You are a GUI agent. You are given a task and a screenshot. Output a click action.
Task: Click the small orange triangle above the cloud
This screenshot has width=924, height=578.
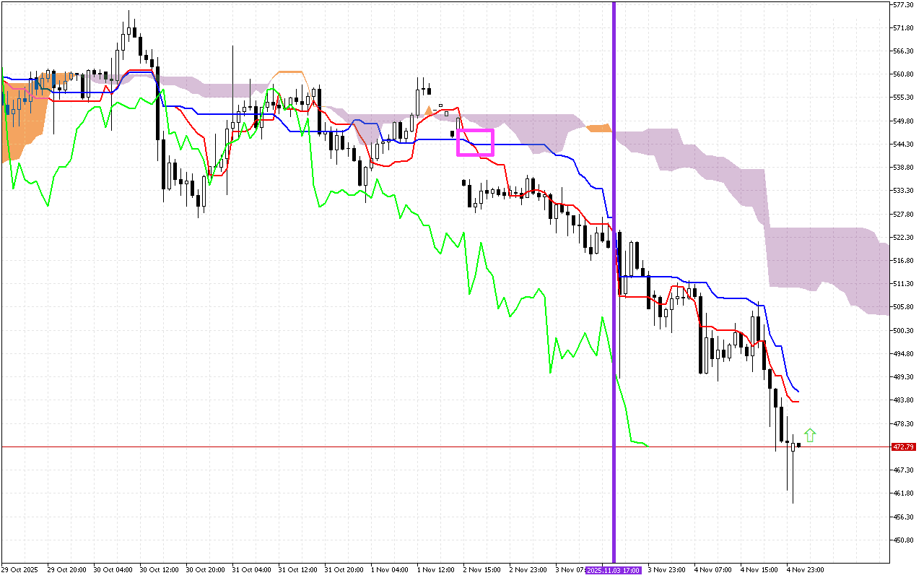428,111
